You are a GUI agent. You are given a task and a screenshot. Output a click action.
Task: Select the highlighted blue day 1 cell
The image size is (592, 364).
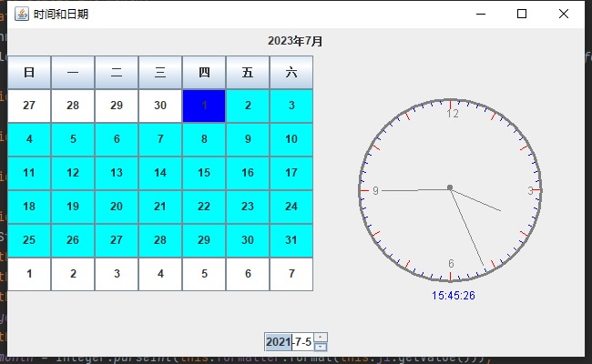click(204, 106)
